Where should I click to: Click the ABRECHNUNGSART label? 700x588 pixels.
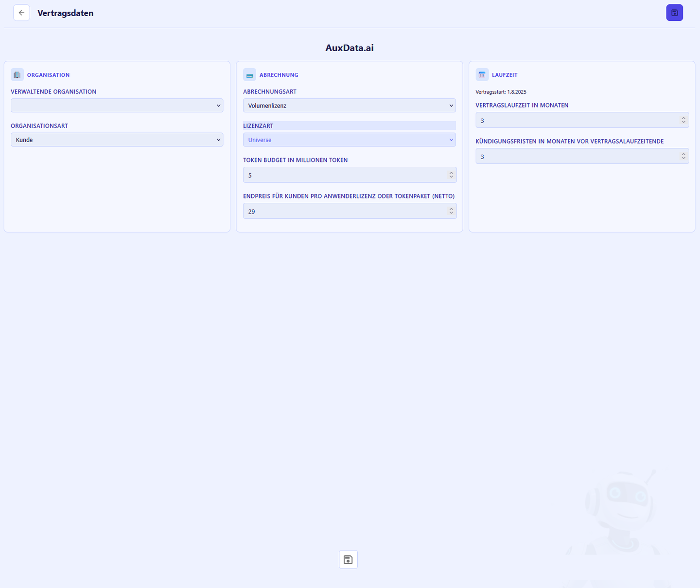tap(270, 92)
